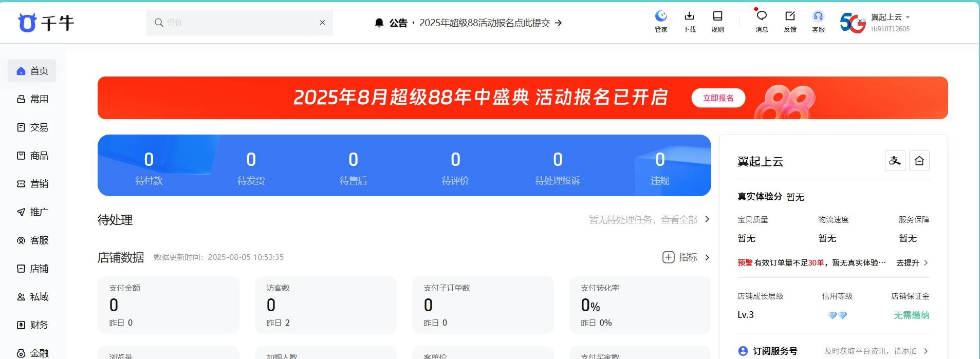980x359 pixels.
Task: Click 去提升 link
Action: click(x=908, y=262)
